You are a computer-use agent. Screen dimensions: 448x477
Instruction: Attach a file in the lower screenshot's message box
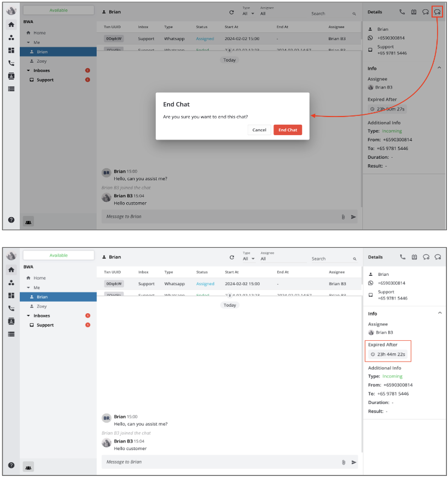[x=344, y=462]
